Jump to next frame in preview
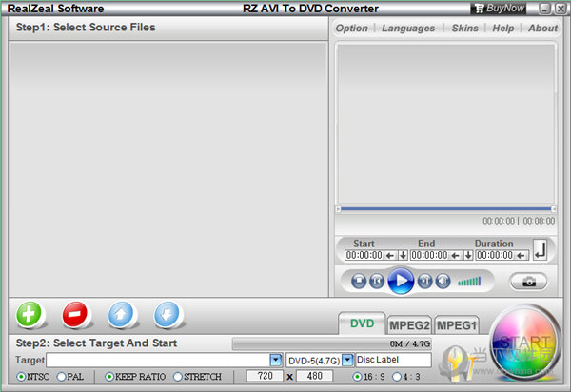The width and height of the screenshot is (571, 392). (x=424, y=281)
